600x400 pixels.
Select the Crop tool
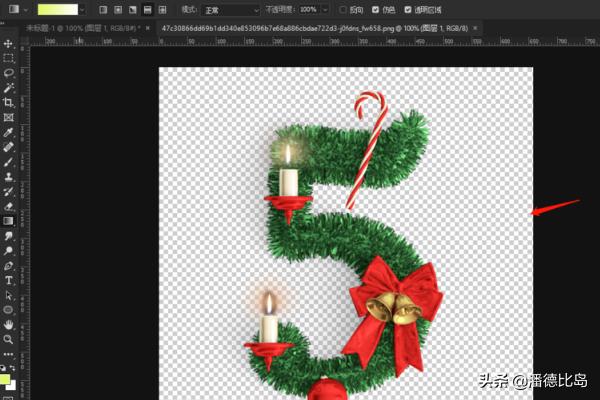click(9, 102)
